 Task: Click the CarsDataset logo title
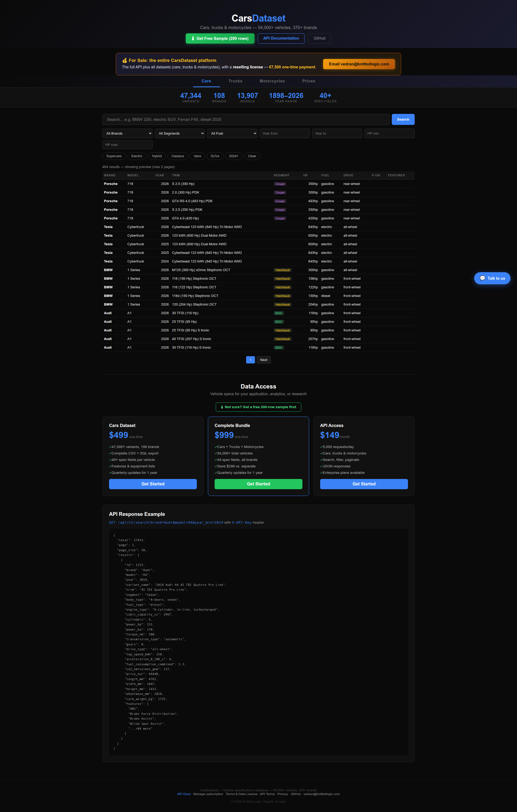pyautogui.click(x=258, y=18)
